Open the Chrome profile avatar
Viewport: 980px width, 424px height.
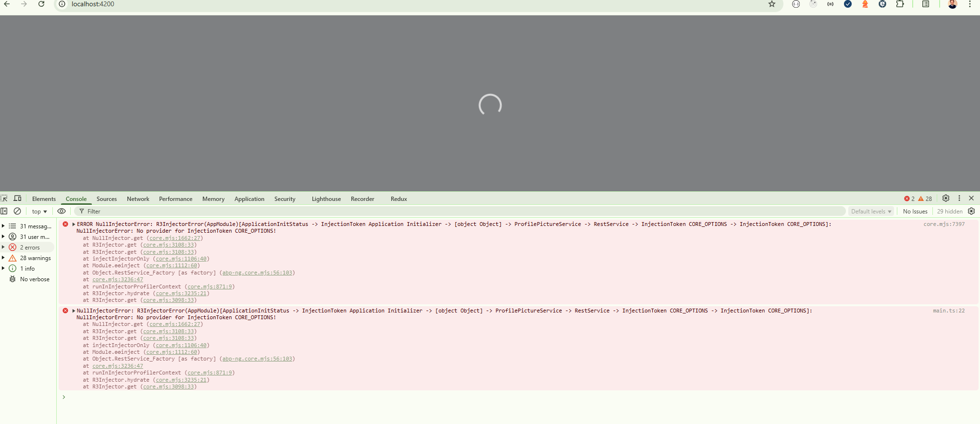tap(953, 4)
